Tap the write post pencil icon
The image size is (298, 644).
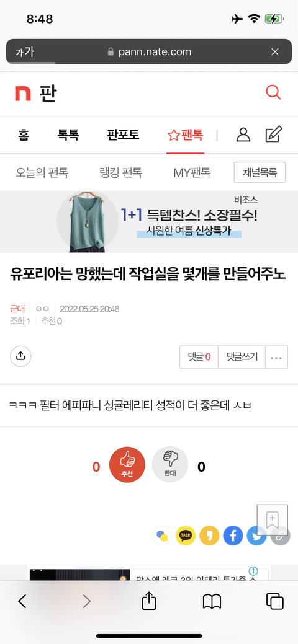click(274, 135)
